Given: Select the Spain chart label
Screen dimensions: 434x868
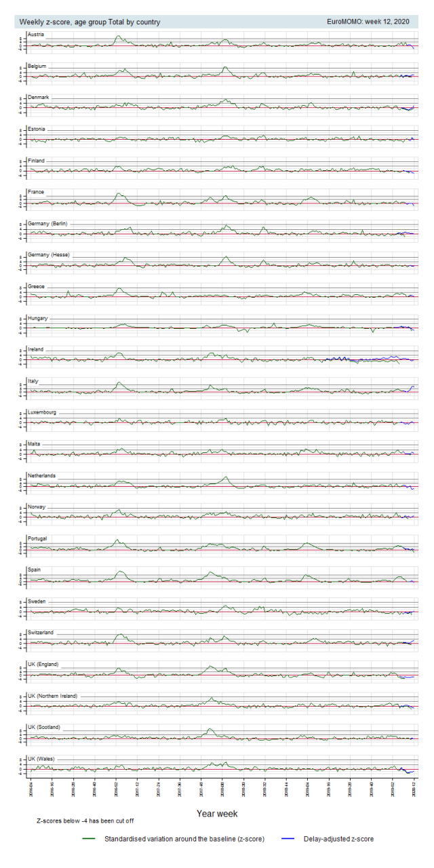Looking at the screenshot, I should (34, 570).
